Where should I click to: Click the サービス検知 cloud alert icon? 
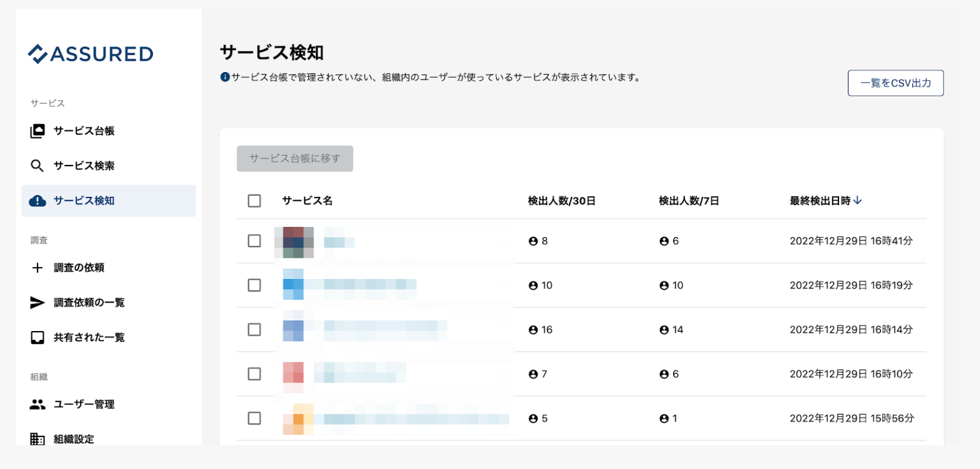point(38,201)
